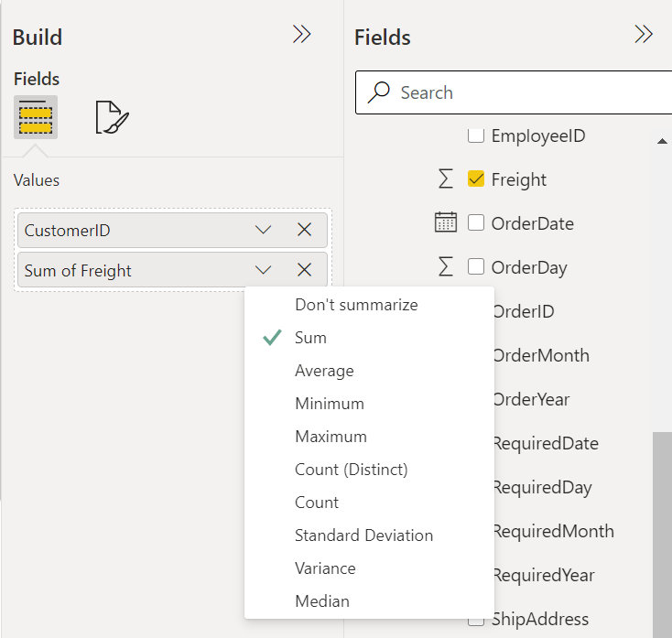This screenshot has height=638, width=672.
Task: Select Maximum aggregation
Action: tap(369, 437)
